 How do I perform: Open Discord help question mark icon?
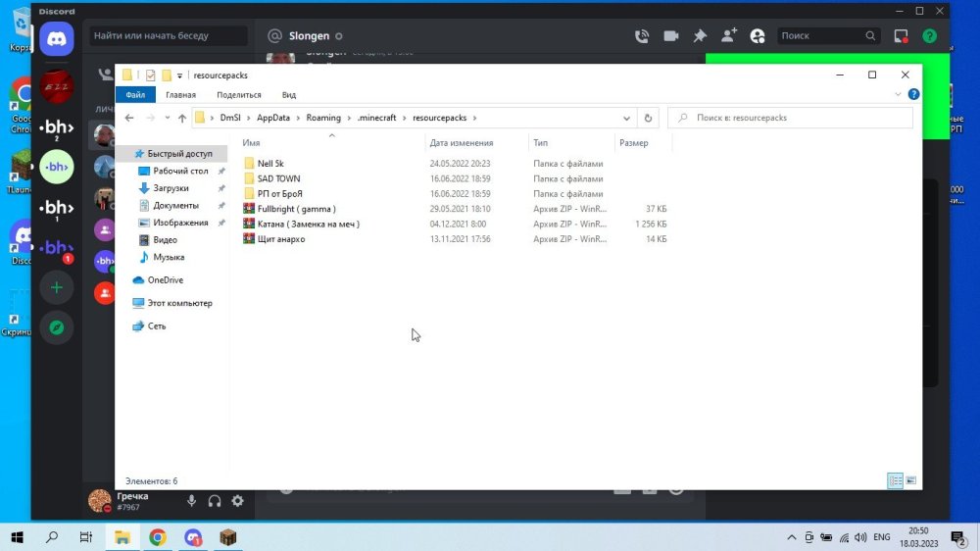929,36
